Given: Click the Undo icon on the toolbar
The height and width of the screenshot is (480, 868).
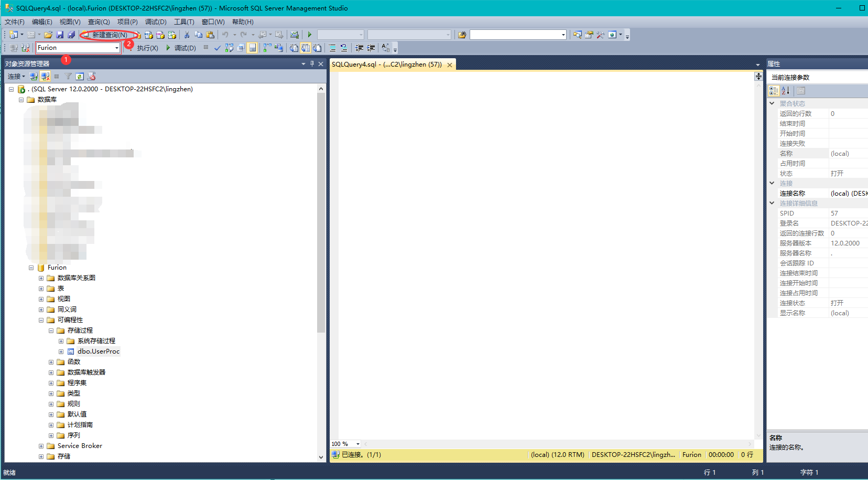Looking at the screenshot, I should tap(225, 35).
